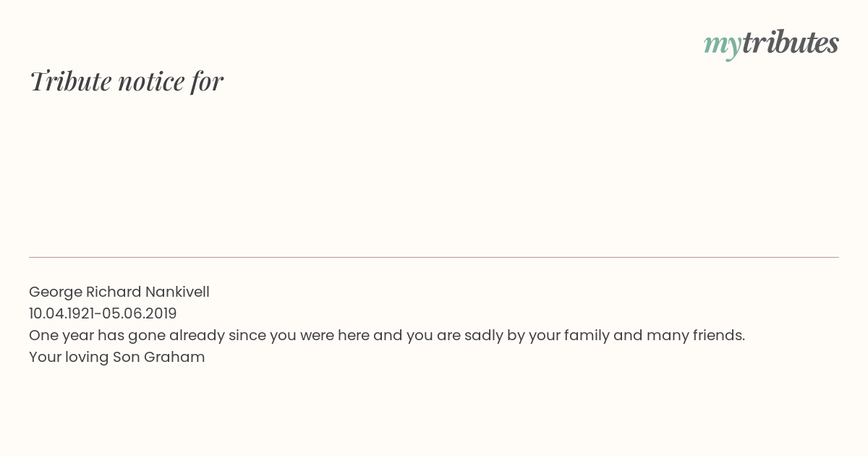The width and height of the screenshot is (868, 456).
Task: Click the dark "tributes" part of the logo
Action: click(x=790, y=42)
